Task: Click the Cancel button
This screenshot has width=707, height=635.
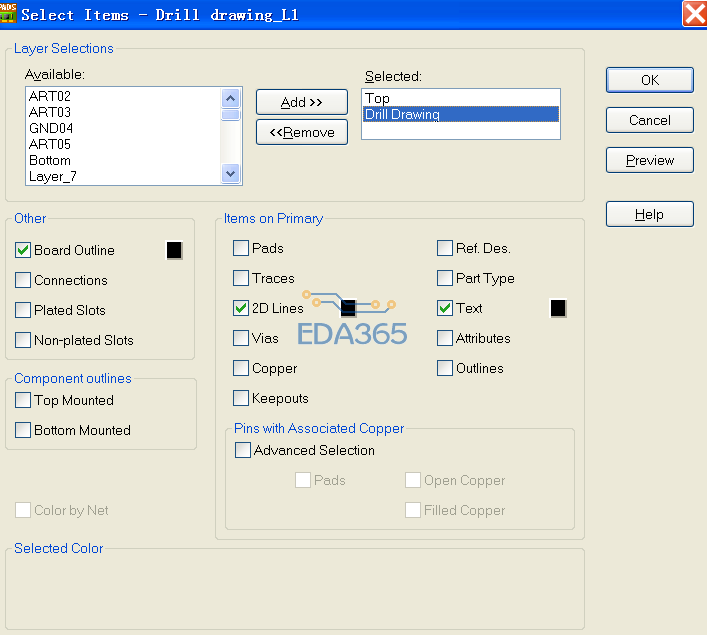Action: [650, 120]
